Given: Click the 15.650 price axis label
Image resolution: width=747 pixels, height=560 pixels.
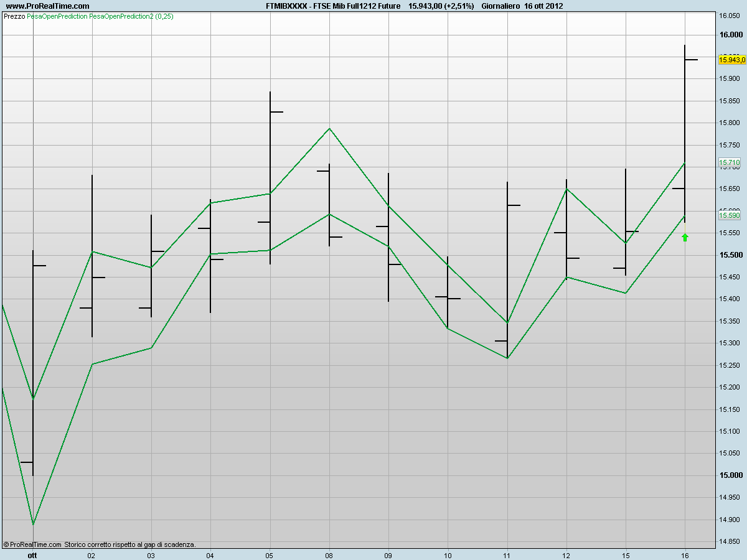Looking at the screenshot, I should click(729, 189).
